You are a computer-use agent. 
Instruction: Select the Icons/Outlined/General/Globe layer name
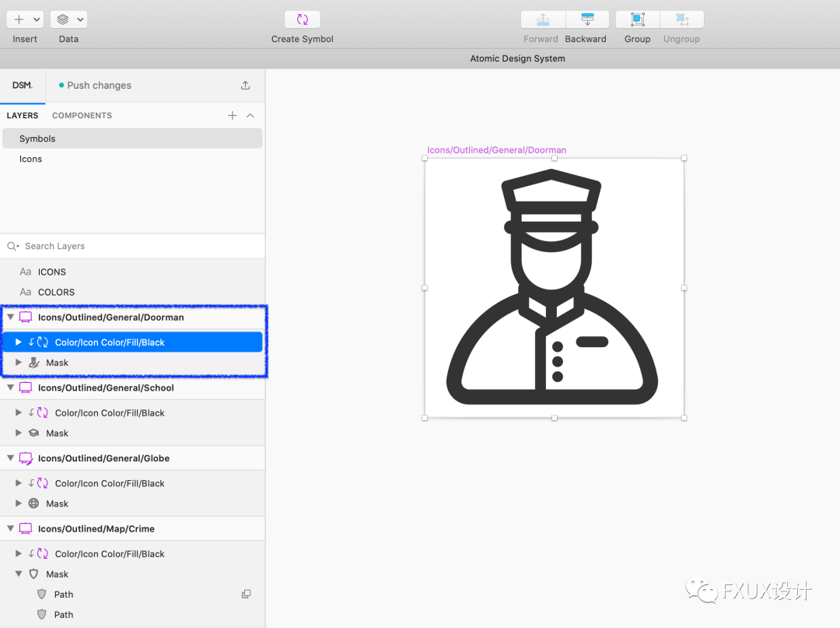point(104,458)
